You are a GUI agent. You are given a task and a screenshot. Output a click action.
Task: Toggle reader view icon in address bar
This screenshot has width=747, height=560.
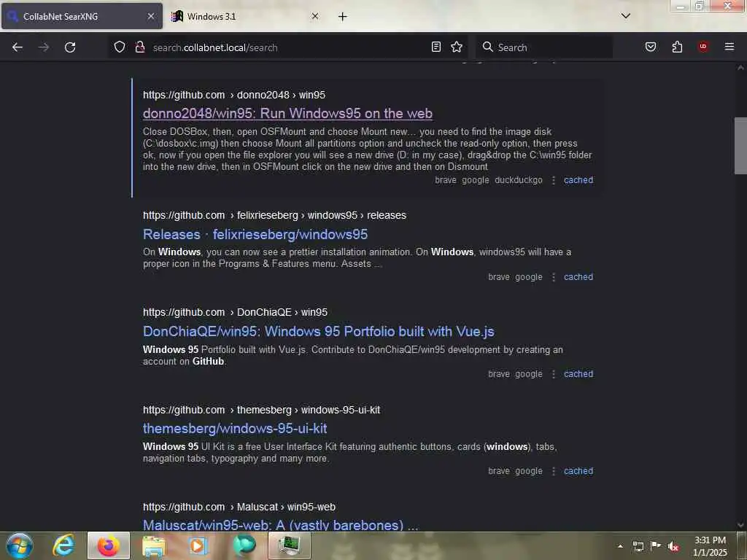[436, 47]
